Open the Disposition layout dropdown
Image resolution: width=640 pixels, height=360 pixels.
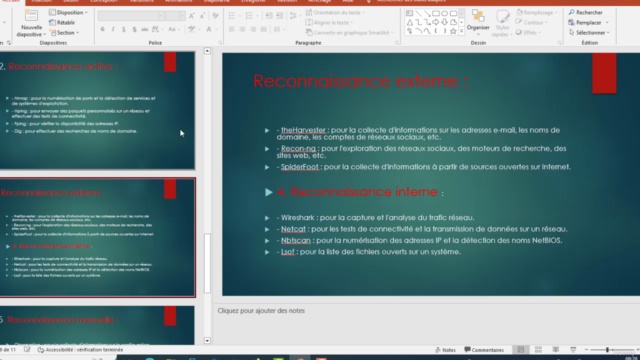click(68, 13)
